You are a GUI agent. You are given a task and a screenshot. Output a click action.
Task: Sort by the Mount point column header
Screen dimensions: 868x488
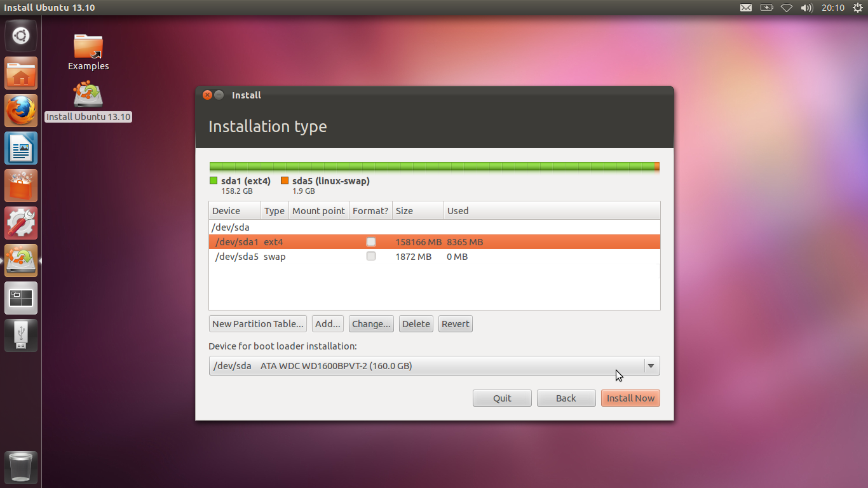(319, 211)
